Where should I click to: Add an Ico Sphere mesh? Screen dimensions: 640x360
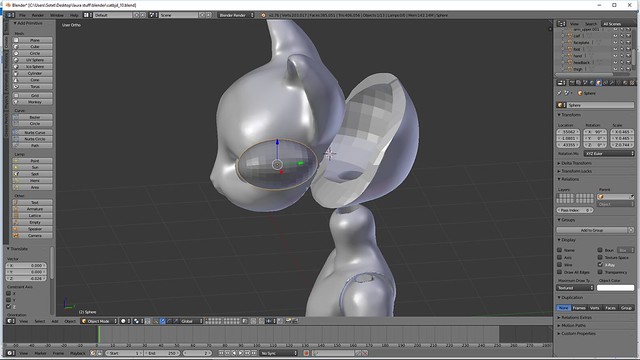[x=32, y=67]
